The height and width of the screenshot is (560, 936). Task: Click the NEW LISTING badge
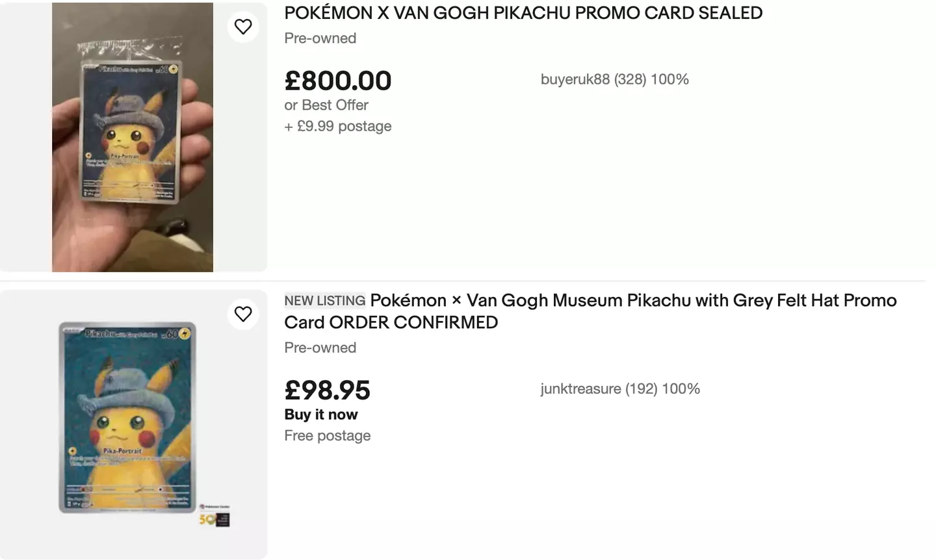(x=324, y=300)
